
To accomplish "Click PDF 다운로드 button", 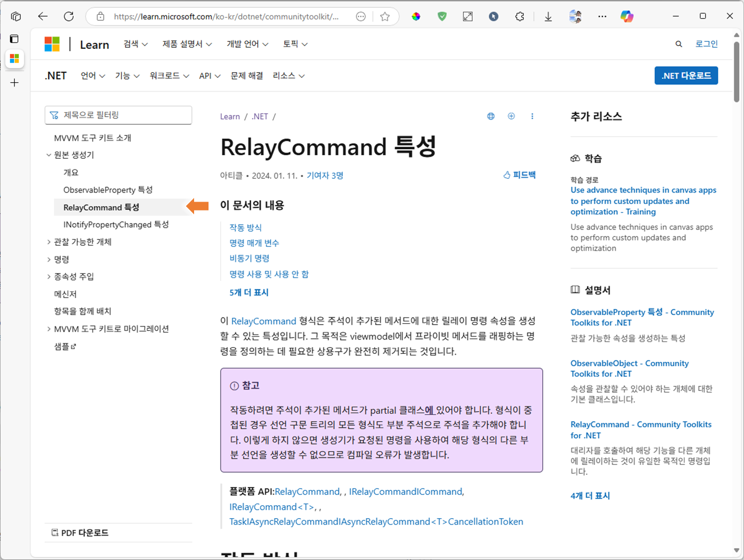I will pos(80,533).
